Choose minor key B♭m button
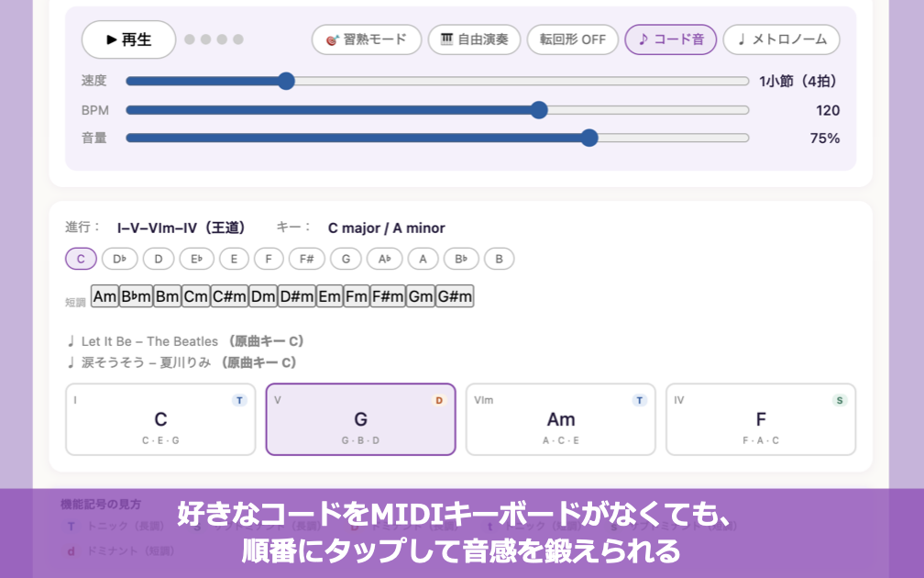924x578 pixels. [136, 296]
